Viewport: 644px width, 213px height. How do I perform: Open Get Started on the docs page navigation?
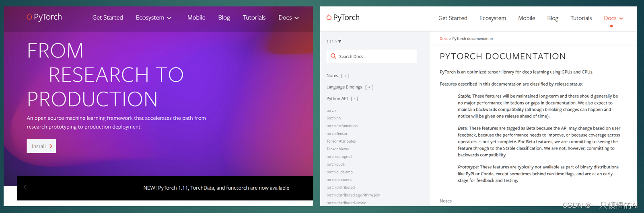pyautogui.click(x=453, y=18)
